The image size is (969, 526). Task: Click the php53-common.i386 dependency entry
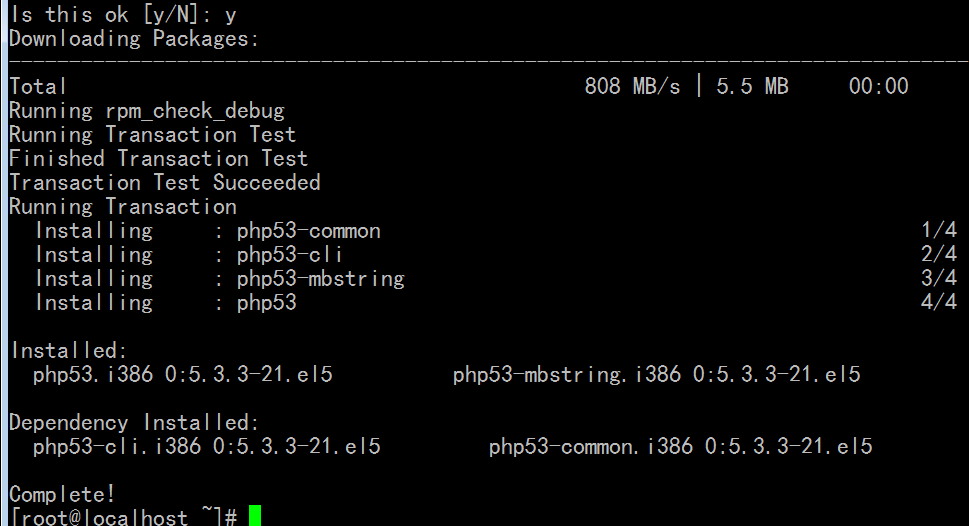[680, 447]
